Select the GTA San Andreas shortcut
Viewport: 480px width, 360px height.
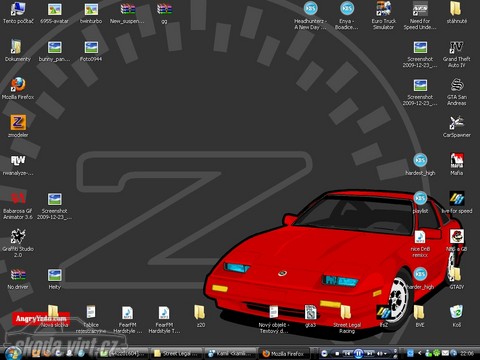[457, 92]
